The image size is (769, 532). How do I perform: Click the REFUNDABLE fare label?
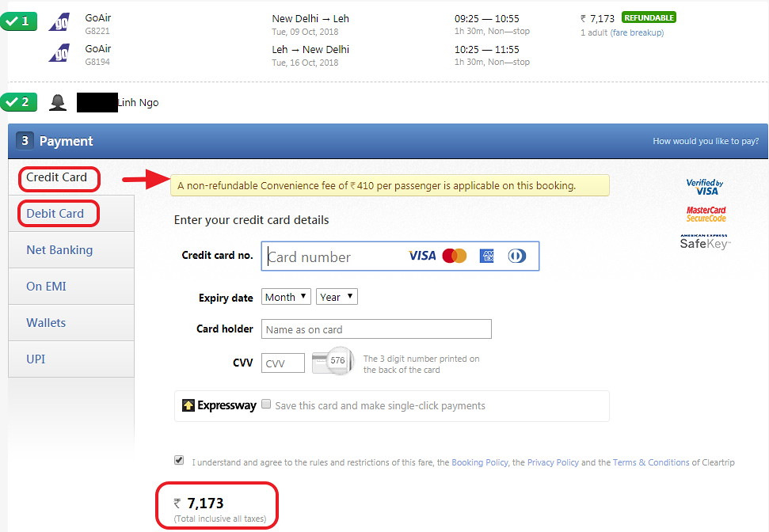click(649, 17)
